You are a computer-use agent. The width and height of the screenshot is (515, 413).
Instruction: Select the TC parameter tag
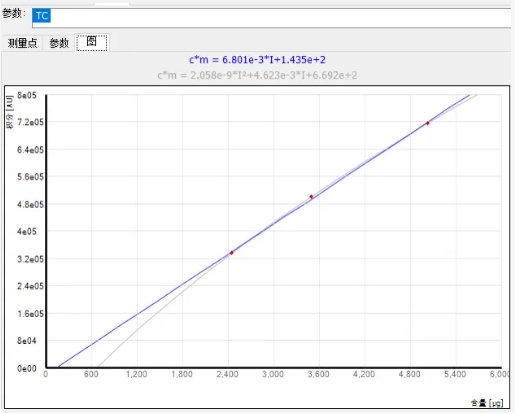(x=42, y=16)
